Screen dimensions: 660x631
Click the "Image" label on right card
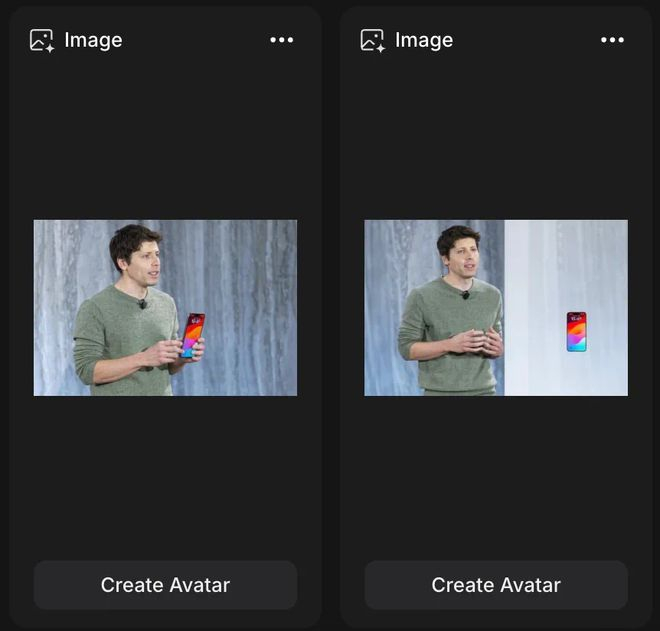pos(424,41)
